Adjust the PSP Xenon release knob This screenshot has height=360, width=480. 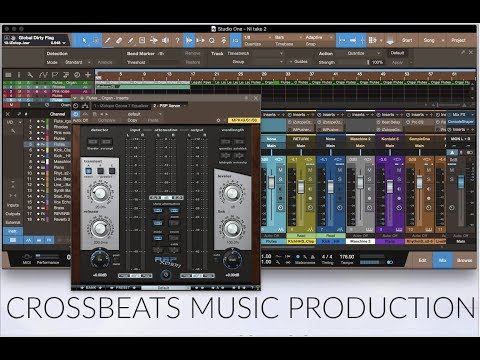[x=100, y=229]
